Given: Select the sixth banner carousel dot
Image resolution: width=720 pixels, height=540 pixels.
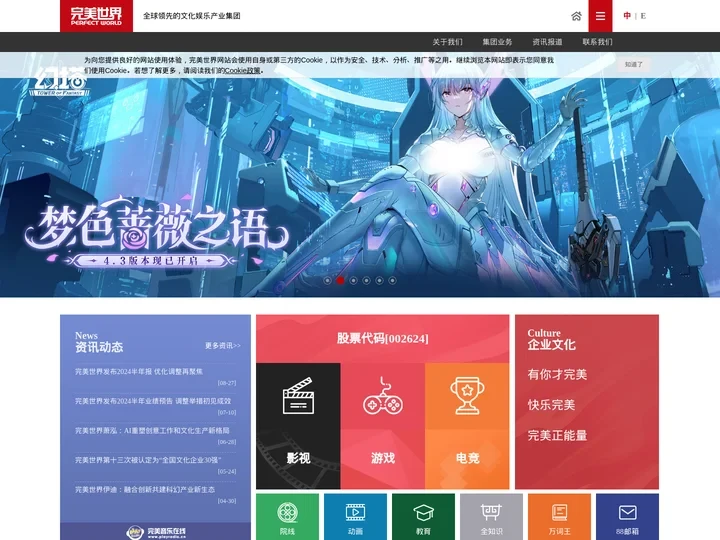Looking at the screenshot, I should (x=392, y=280).
